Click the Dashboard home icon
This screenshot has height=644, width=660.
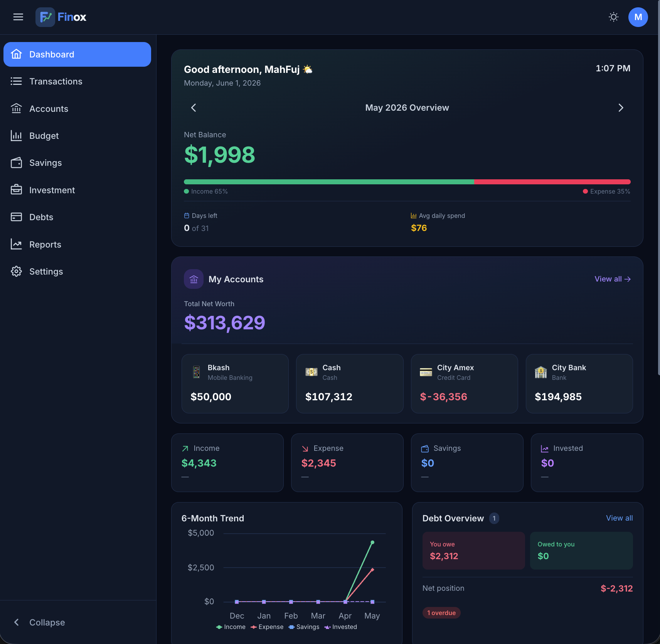pos(16,54)
